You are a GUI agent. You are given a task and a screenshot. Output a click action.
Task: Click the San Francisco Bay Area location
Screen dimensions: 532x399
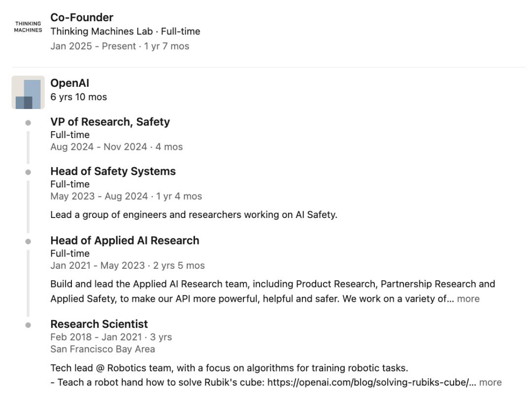[x=103, y=349]
